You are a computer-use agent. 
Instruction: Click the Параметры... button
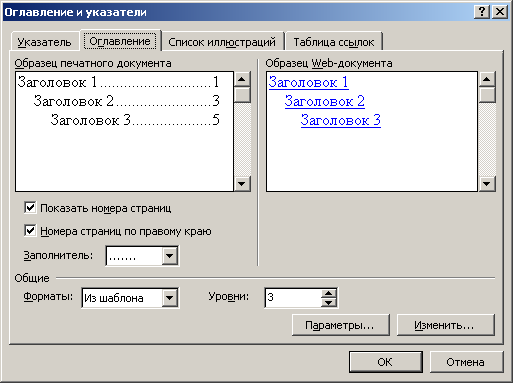coord(340,325)
